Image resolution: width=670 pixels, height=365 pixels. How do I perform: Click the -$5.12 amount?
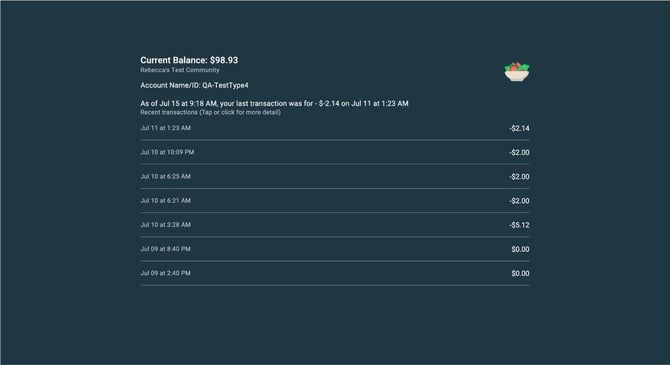point(519,225)
